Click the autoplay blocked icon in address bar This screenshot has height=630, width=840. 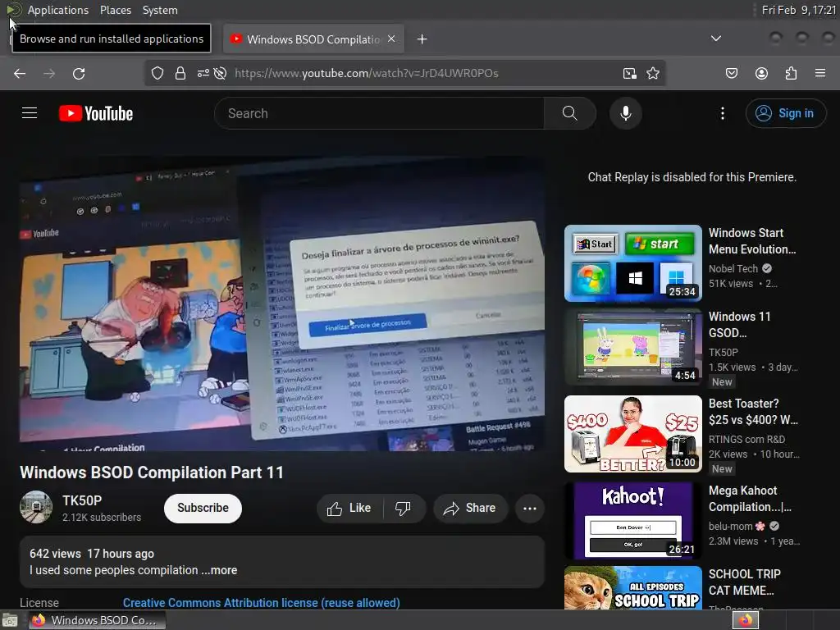point(220,73)
